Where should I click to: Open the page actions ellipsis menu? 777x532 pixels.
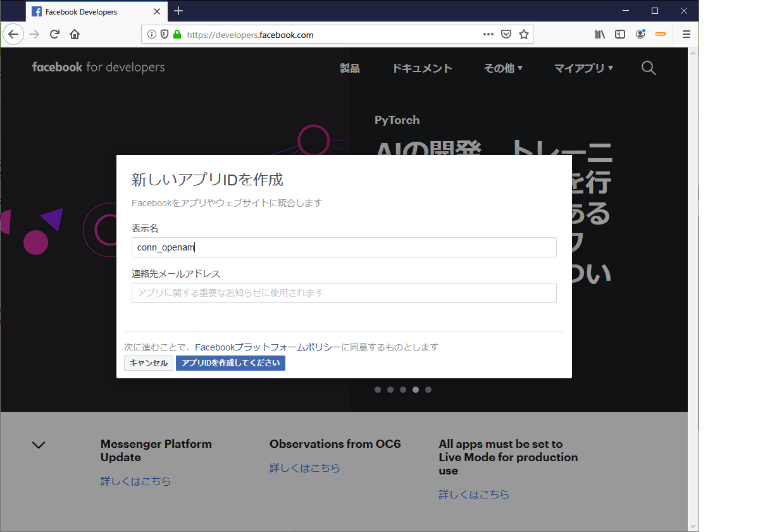[x=488, y=34]
